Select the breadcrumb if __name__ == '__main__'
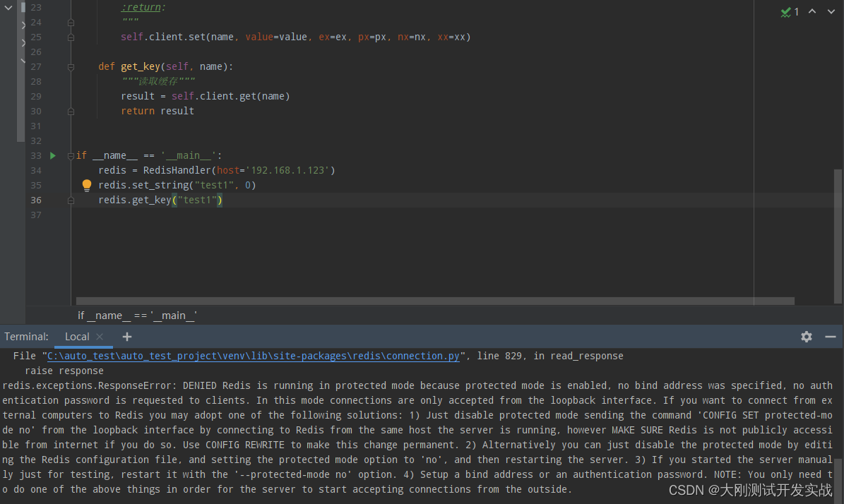Viewport: 844px width, 504px height. [137, 316]
